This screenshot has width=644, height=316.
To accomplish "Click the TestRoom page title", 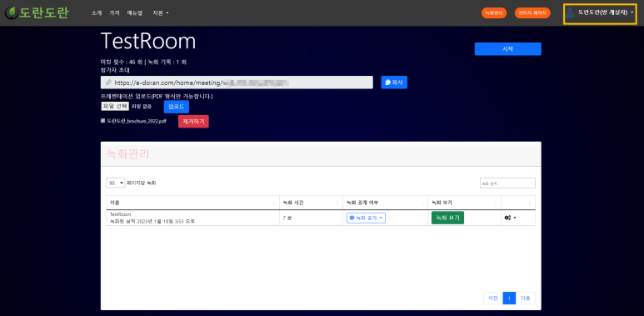I will coord(148,41).
